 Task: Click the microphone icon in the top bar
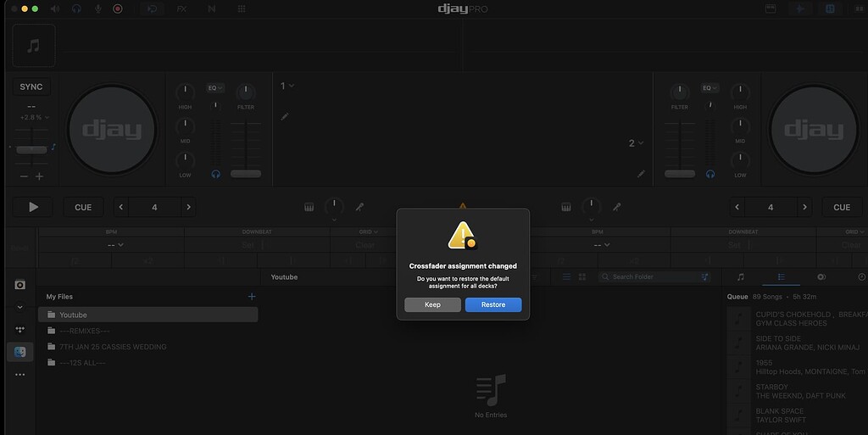(x=97, y=8)
